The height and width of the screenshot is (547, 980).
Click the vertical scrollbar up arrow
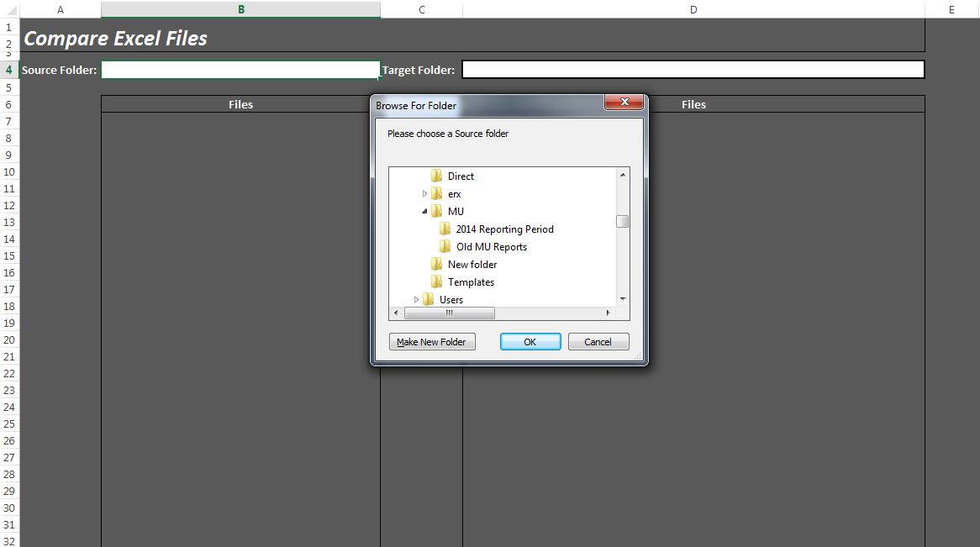(623, 175)
